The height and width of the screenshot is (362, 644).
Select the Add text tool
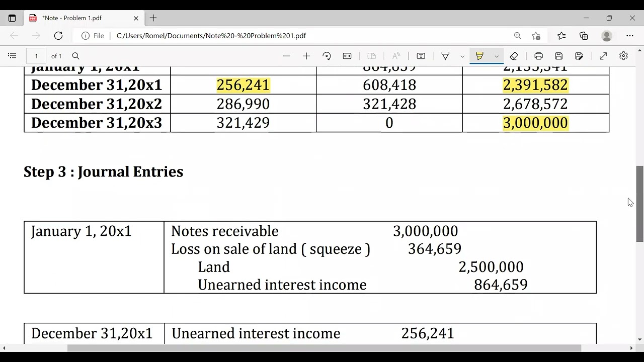[x=421, y=56]
